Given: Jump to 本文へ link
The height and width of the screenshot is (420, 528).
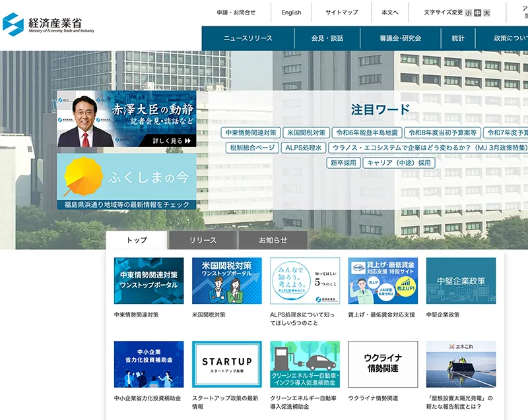Looking at the screenshot, I should 390,13.
